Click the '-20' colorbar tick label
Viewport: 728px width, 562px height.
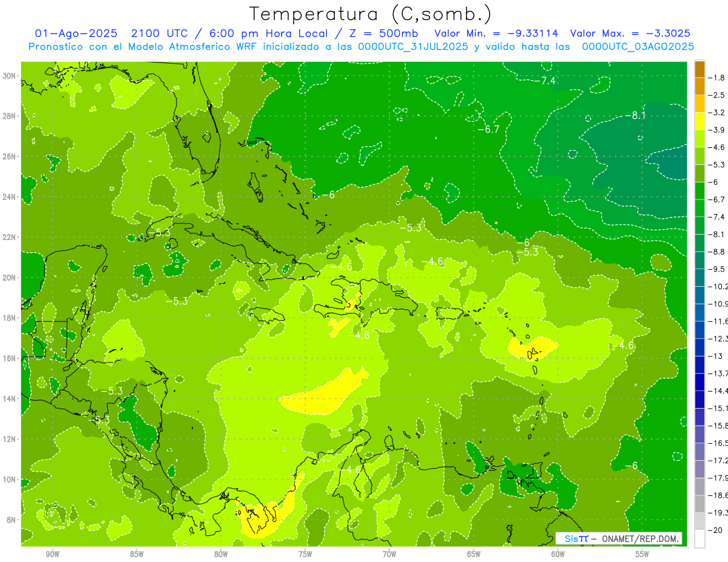[716, 530]
